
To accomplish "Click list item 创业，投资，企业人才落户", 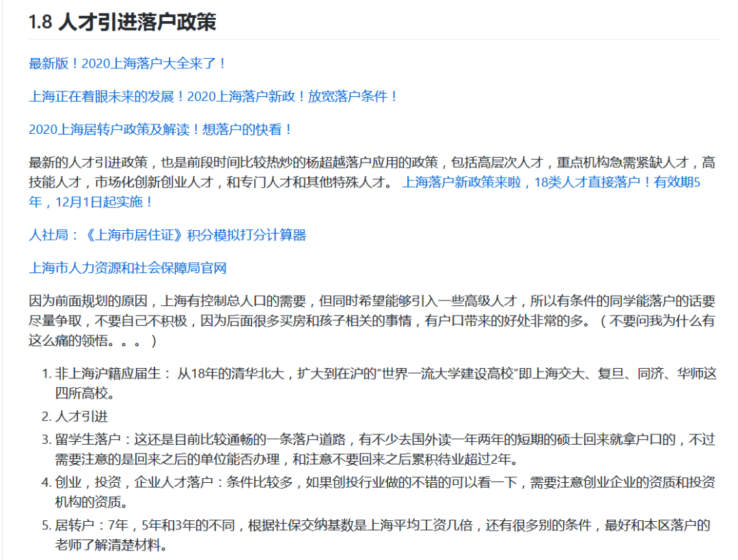I will pyautogui.click(x=385, y=492).
